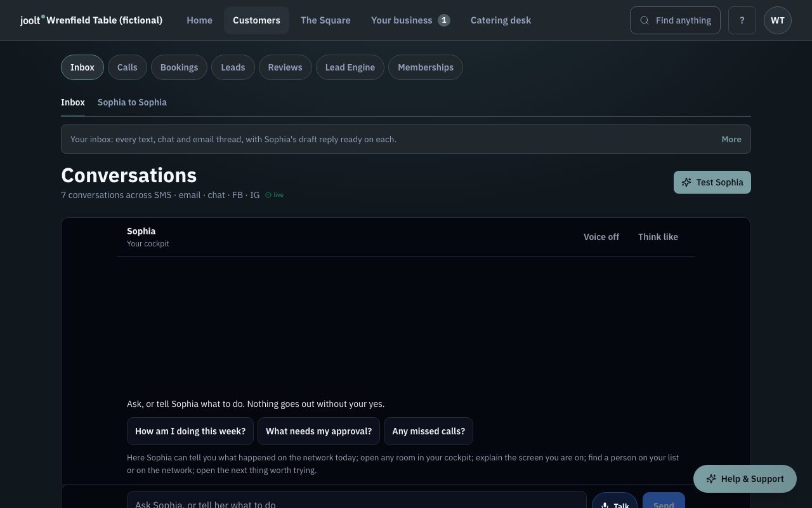Open the Memberships tab
The width and height of the screenshot is (812, 508).
pyautogui.click(x=426, y=67)
